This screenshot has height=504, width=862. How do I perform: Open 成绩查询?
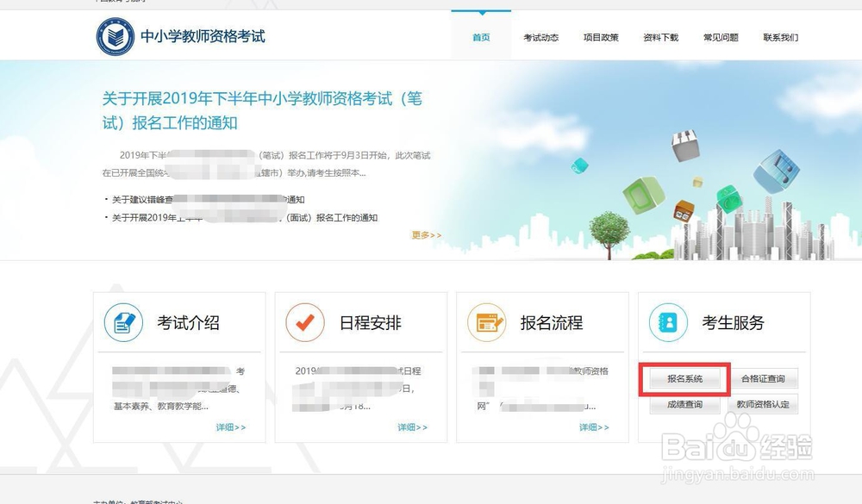(685, 403)
